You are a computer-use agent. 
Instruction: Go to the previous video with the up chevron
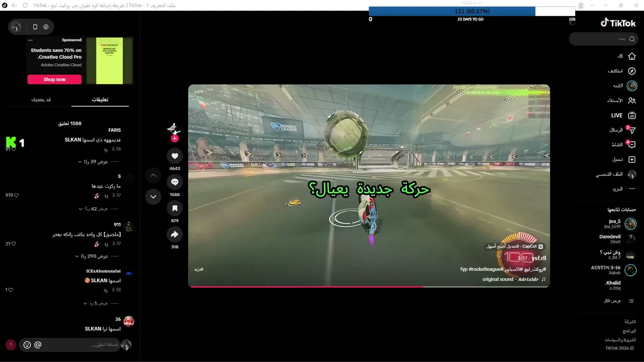tap(153, 175)
